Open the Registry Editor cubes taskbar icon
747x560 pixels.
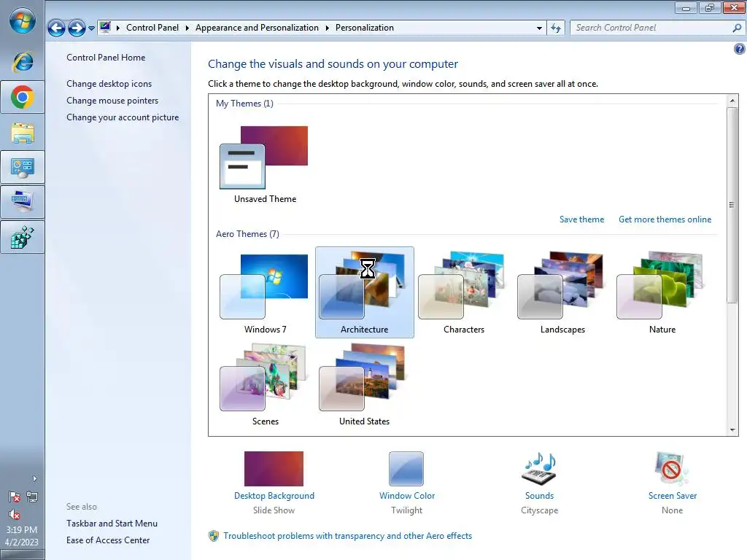pyautogui.click(x=23, y=237)
